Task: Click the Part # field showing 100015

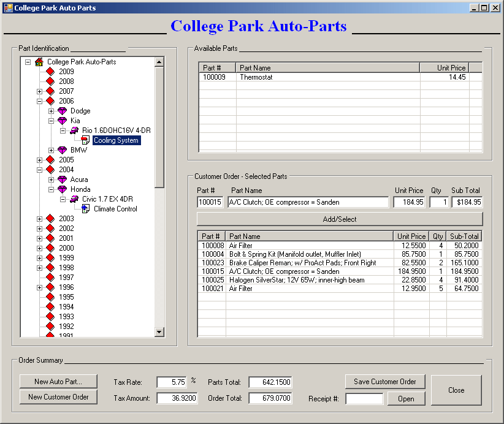Action: click(210, 202)
